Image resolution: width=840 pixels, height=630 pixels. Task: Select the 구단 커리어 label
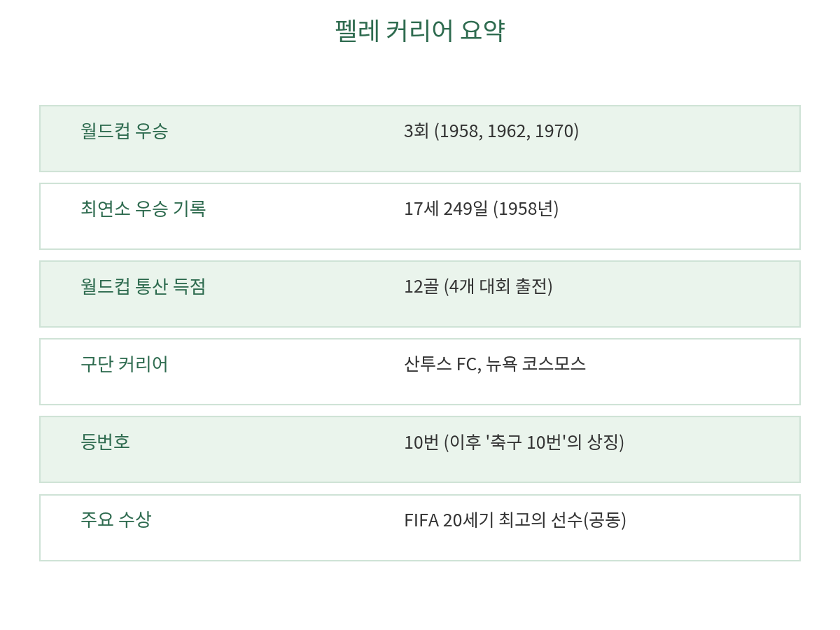125,364
